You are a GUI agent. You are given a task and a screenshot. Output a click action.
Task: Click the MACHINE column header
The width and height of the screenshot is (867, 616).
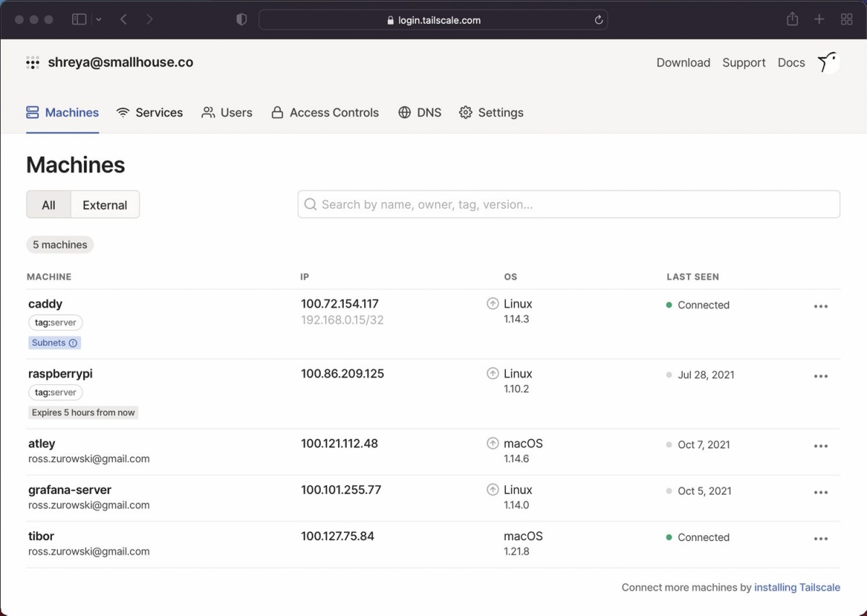pyautogui.click(x=49, y=277)
